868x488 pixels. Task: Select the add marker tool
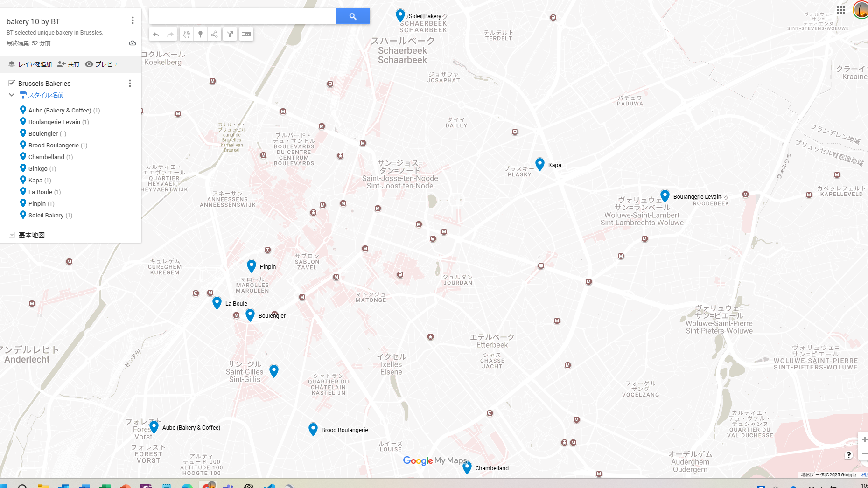(200, 34)
